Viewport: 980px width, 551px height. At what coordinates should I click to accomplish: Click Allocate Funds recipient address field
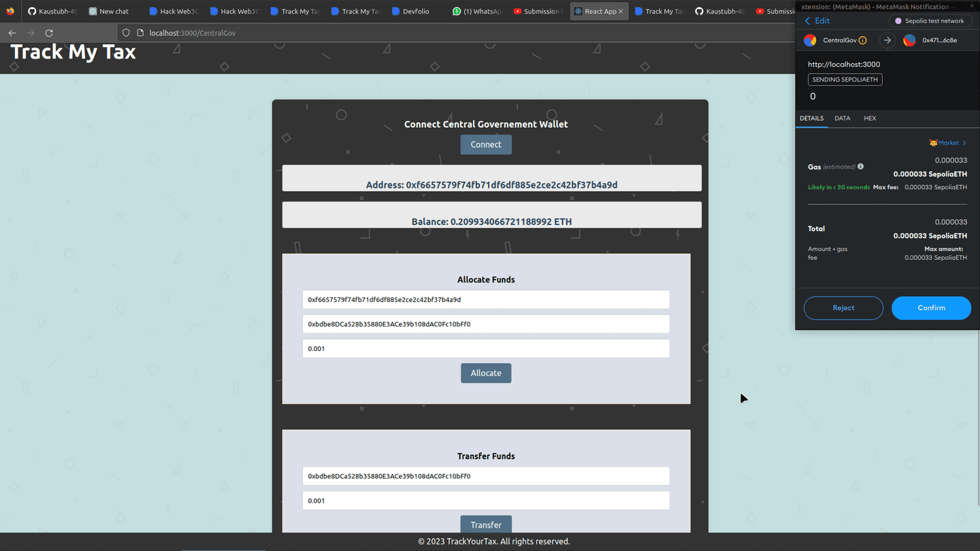point(486,324)
